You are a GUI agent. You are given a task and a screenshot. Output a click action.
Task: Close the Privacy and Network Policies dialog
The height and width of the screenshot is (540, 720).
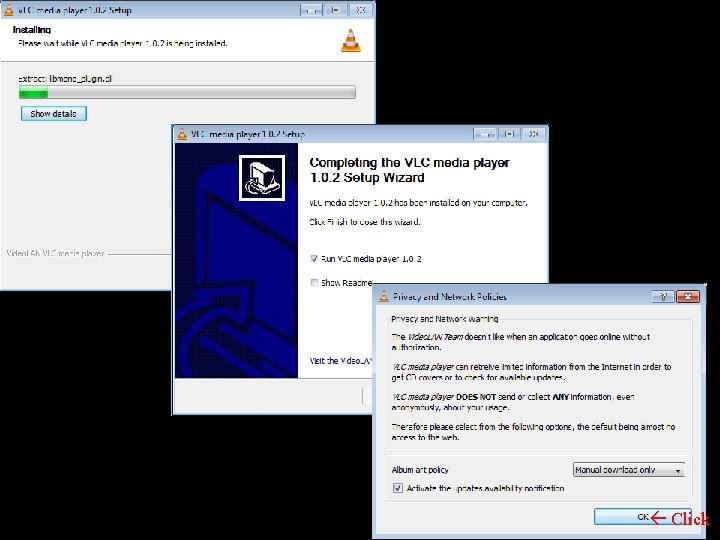(x=688, y=297)
